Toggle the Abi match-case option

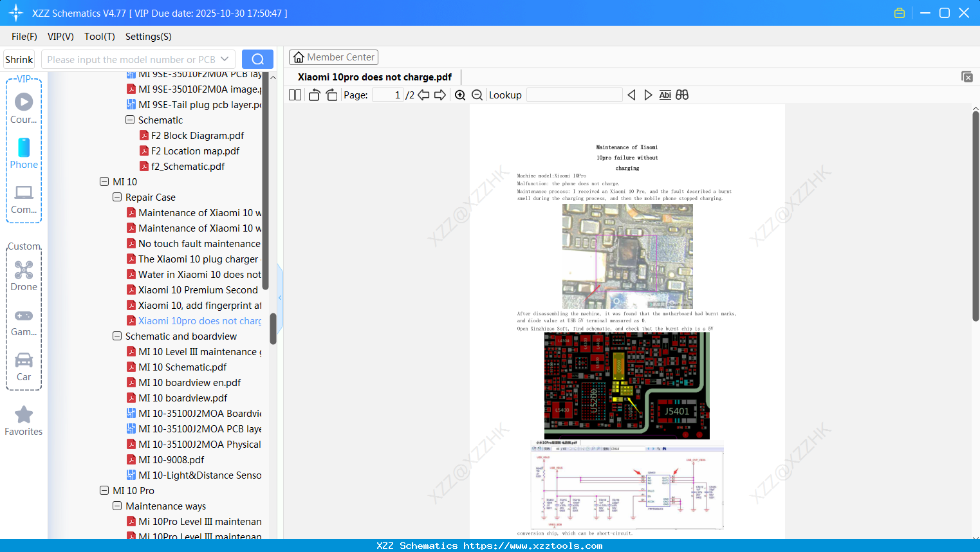pos(665,95)
